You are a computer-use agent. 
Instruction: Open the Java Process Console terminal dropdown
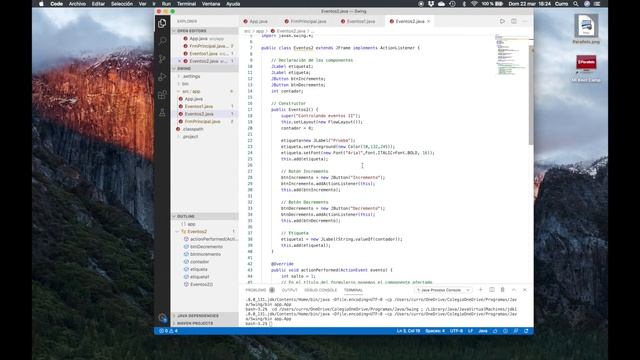click(x=443, y=290)
